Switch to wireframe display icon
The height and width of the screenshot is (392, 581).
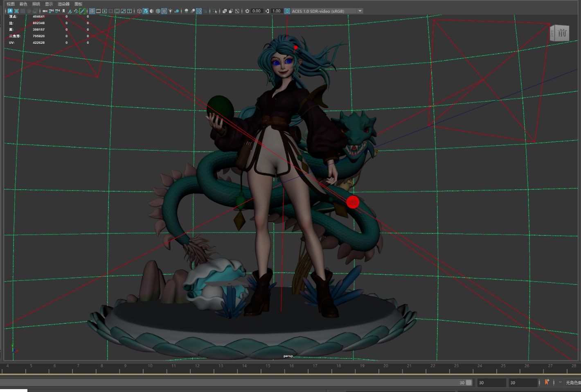(x=140, y=11)
